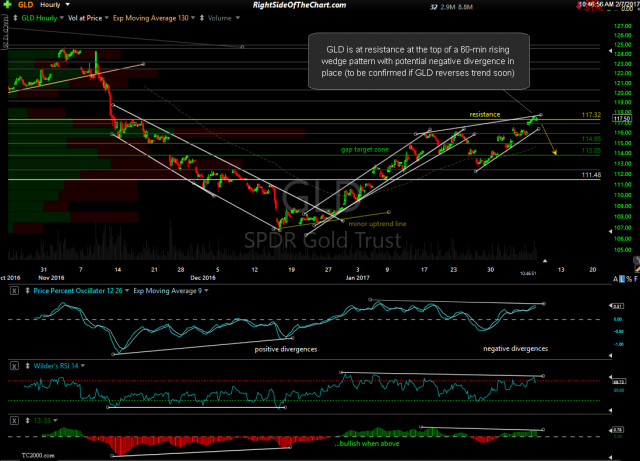Open the GLD Hourly plot dropdown
This screenshot has height=461, width=640.
(x=62, y=18)
